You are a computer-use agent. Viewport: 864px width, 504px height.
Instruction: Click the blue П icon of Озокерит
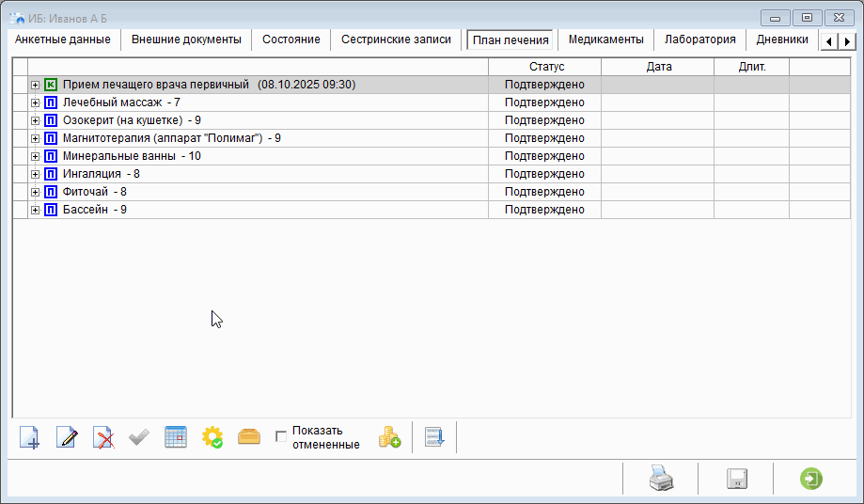[51, 120]
